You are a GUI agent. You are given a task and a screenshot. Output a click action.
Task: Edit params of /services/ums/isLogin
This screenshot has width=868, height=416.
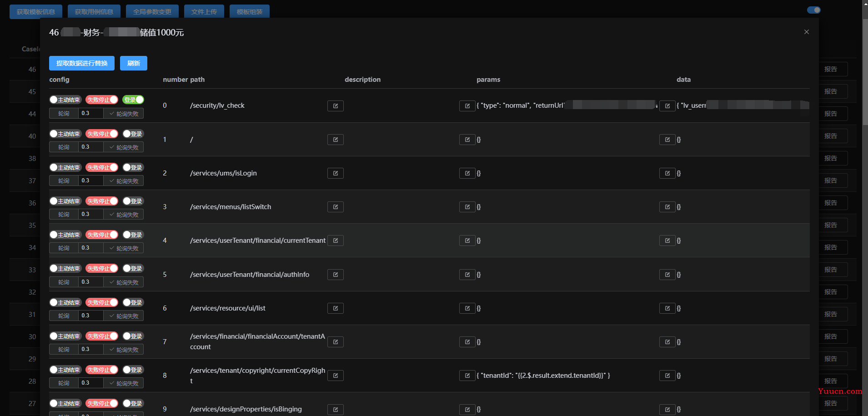point(467,173)
